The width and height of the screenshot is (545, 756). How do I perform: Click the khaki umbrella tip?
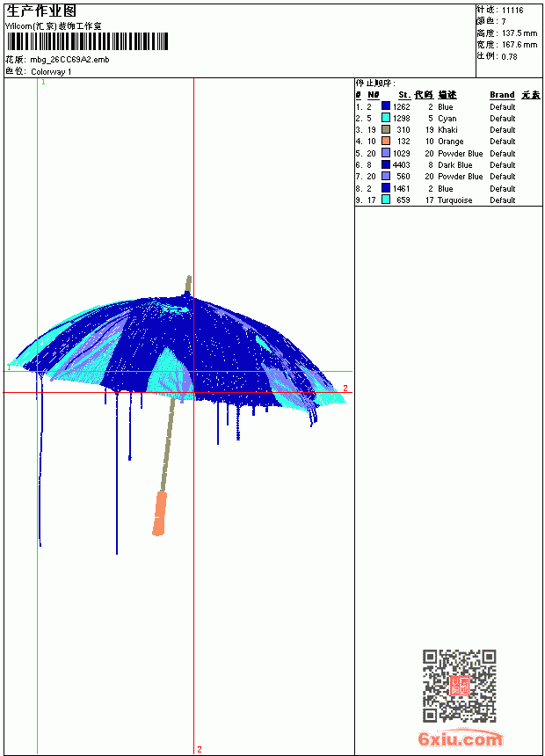coord(188,285)
